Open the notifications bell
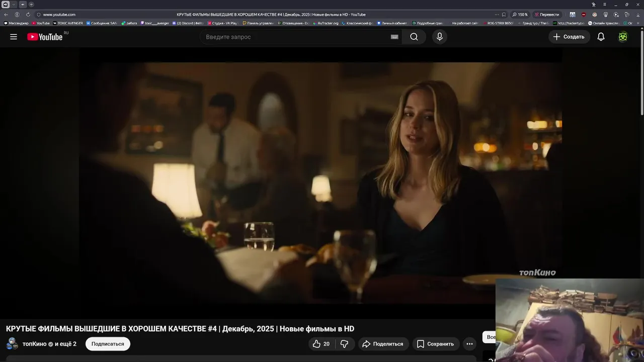The height and width of the screenshot is (362, 644). pyautogui.click(x=601, y=37)
